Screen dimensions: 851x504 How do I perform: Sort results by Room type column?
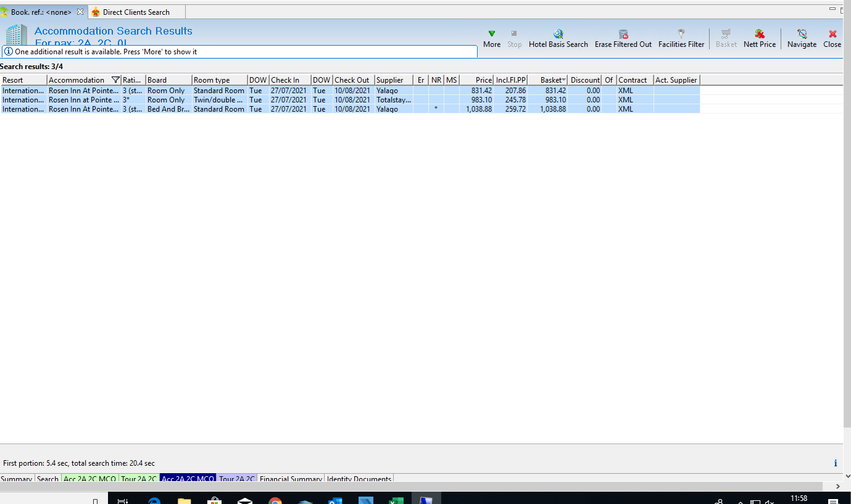click(x=220, y=80)
